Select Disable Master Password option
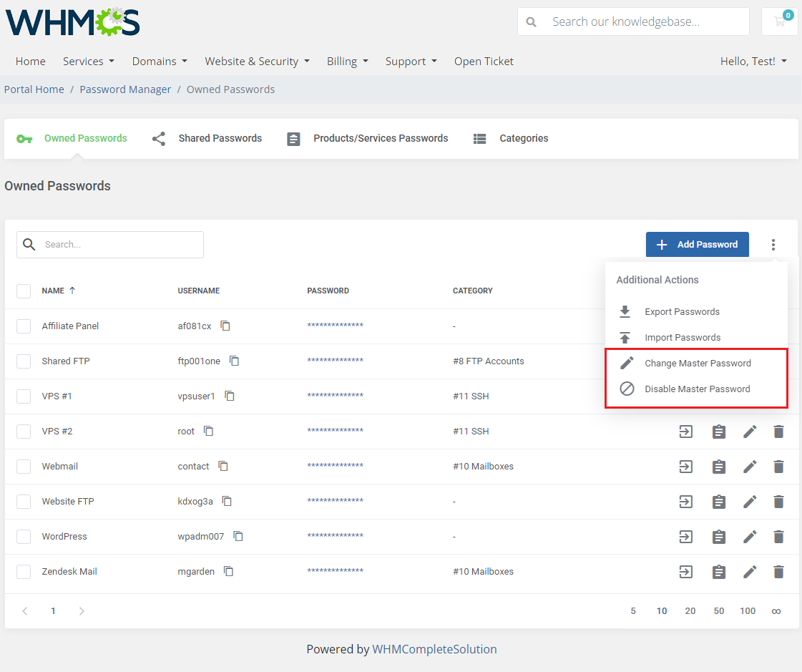Viewport: 802px width, 672px height. click(696, 389)
